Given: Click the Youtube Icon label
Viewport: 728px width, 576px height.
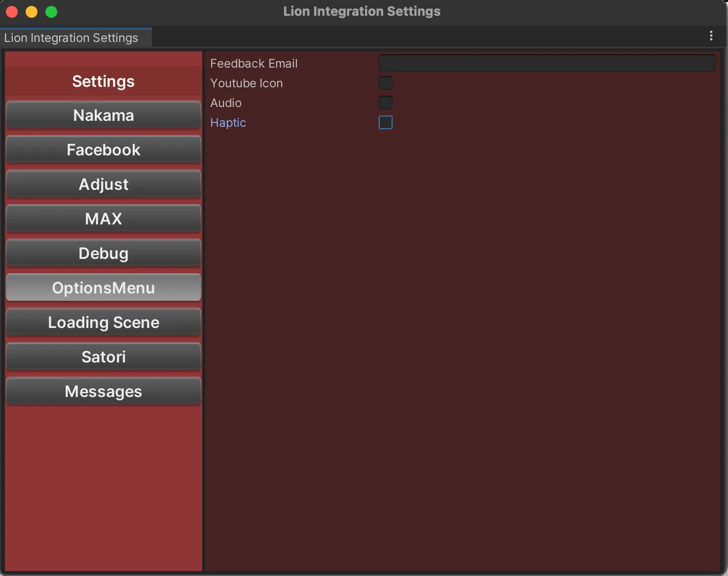Looking at the screenshot, I should tap(247, 83).
